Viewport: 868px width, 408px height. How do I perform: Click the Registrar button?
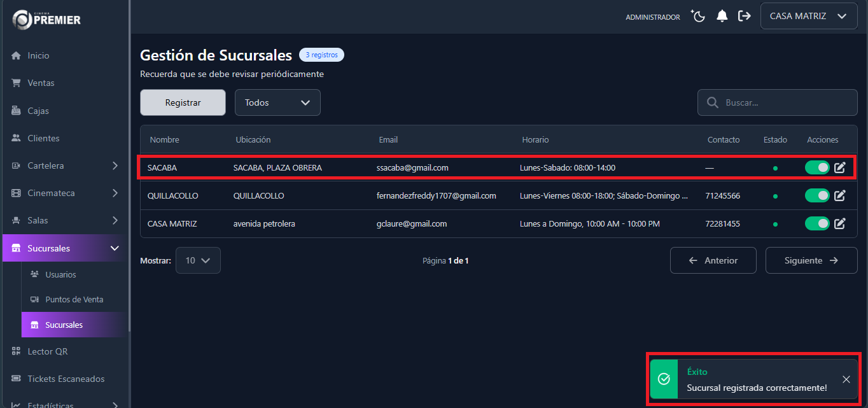[183, 102]
